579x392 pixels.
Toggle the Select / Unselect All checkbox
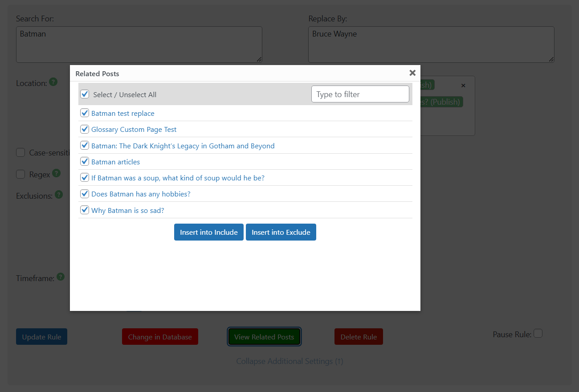[x=85, y=94]
